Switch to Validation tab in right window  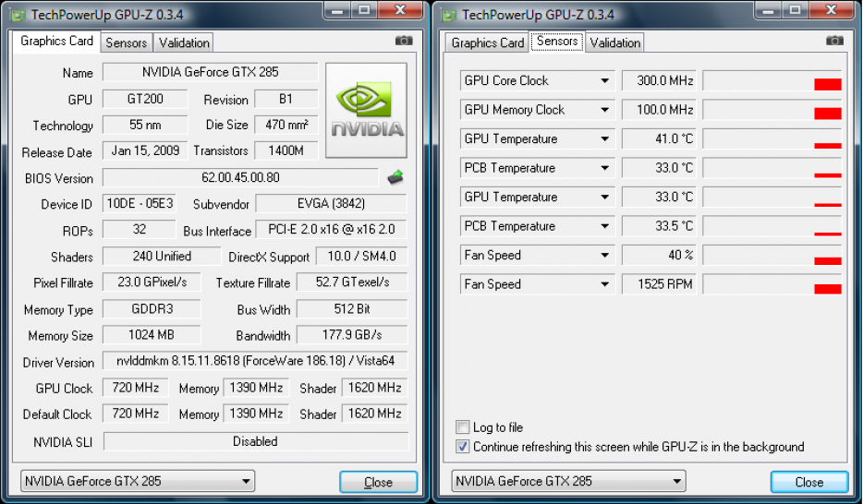(614, 42)
